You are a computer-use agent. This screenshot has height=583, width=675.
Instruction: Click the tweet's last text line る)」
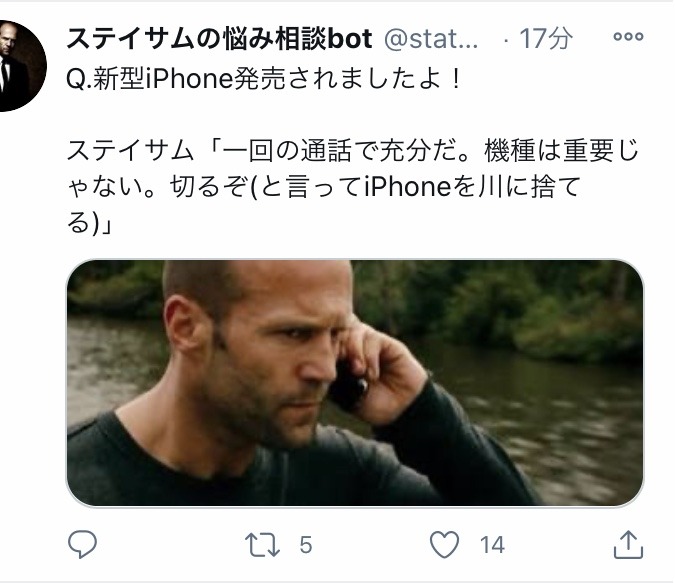(89, 223)
